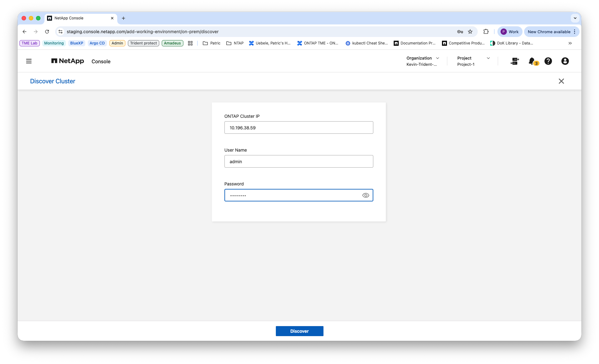Image resolution: width=599 pixels, height=364 pixels.
Task: Reload the page
Action: 47,32
